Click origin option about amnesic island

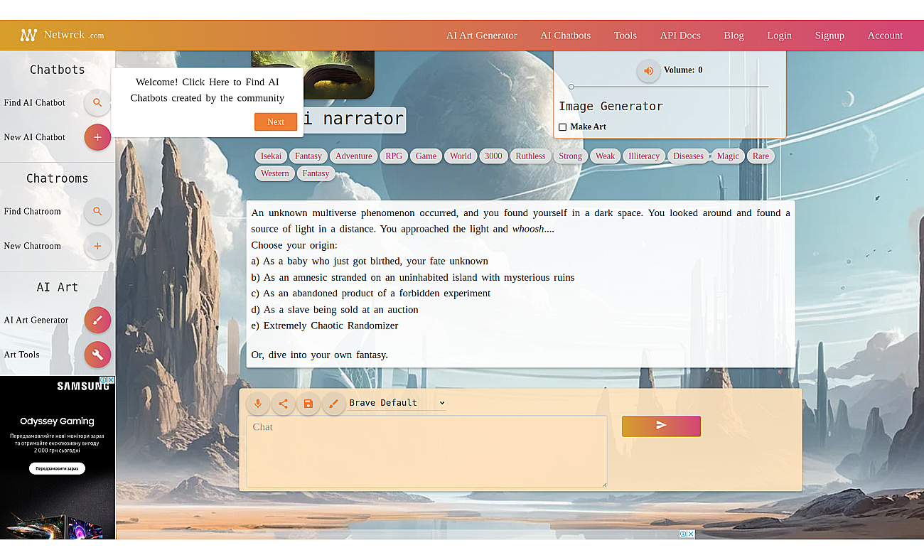pos(413,277)
